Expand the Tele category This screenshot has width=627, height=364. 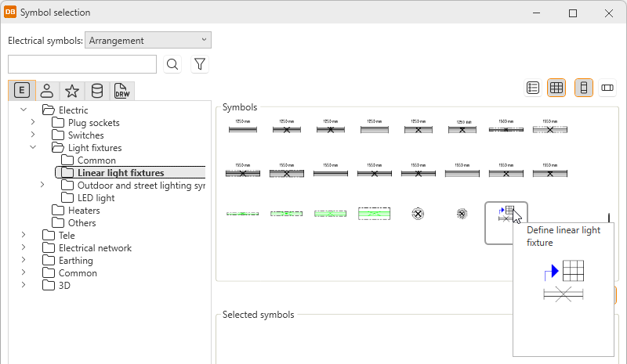pyautogui.click(x=24, y=235)
